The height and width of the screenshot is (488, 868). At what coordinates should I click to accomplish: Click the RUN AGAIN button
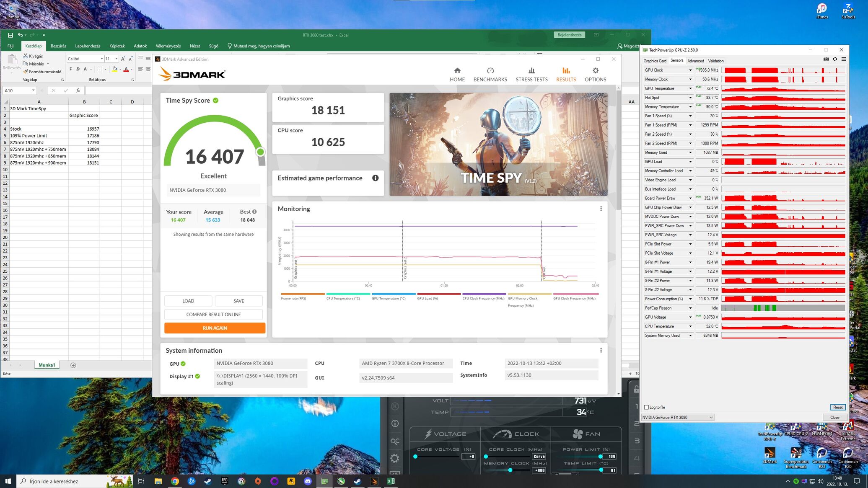pos(215,328)
